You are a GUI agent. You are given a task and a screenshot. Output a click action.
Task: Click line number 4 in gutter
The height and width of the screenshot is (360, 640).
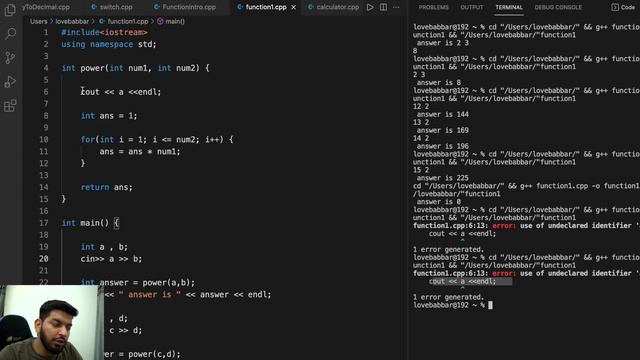[x=46, y=68]
